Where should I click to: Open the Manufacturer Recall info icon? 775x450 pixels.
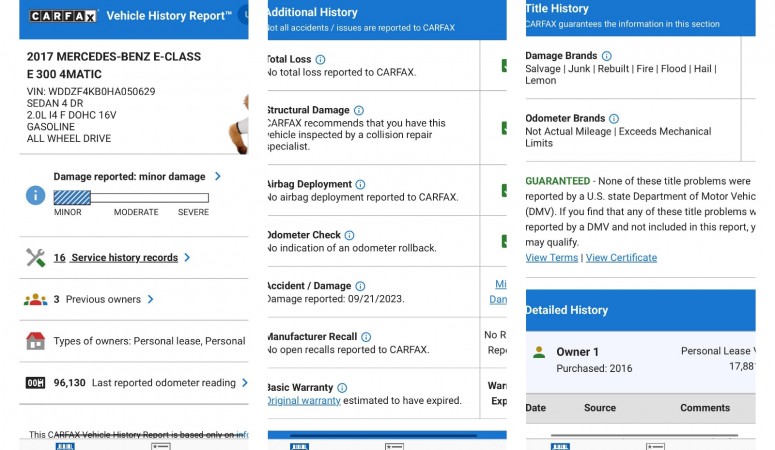(366, 337)
